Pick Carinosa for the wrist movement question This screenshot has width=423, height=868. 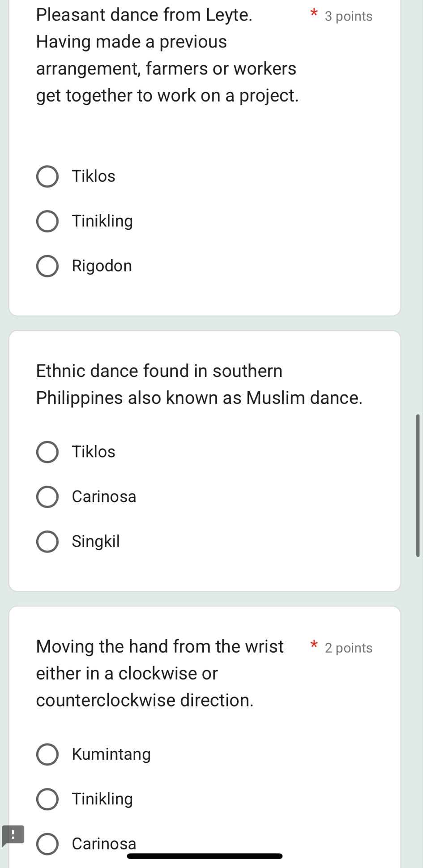click(x=47, y=844)
